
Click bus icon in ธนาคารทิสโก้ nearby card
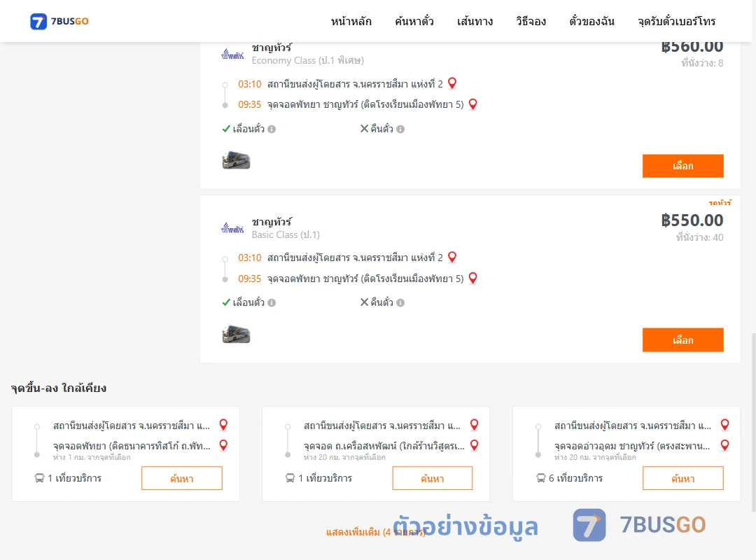tap(39, 478)
